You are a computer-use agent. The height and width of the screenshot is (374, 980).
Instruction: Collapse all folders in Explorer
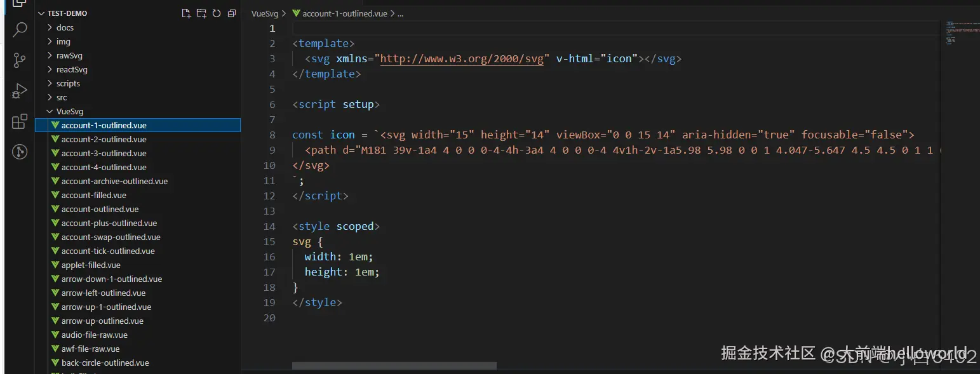(x=232, y=13)
